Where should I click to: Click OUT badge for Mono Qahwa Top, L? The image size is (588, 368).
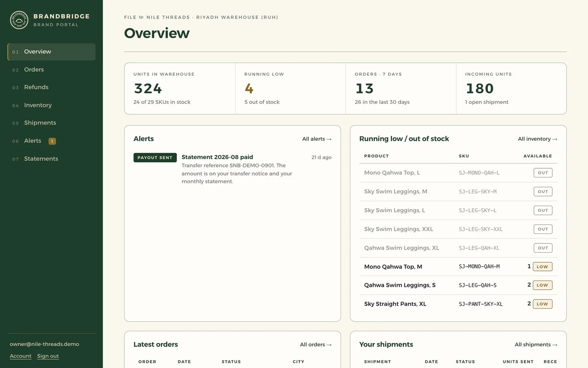(x=543, y=172)
